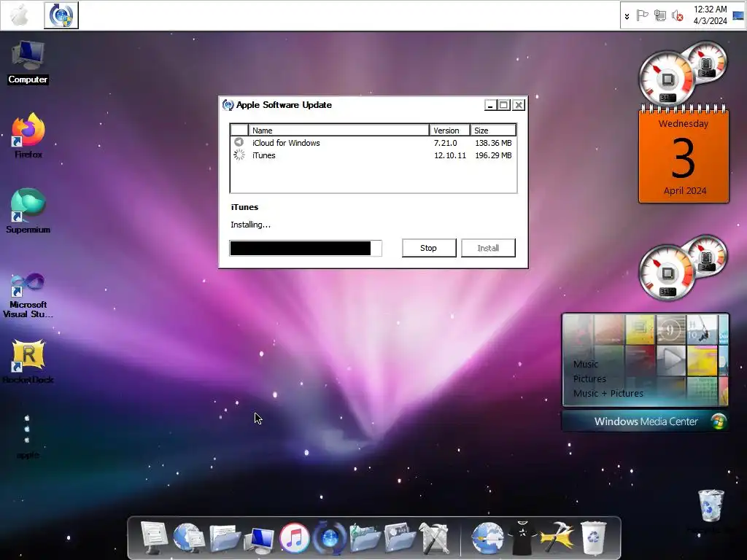747x560 pixels.
Task: Open the Firefox desktop shortcut
Action: click(28, 136)
